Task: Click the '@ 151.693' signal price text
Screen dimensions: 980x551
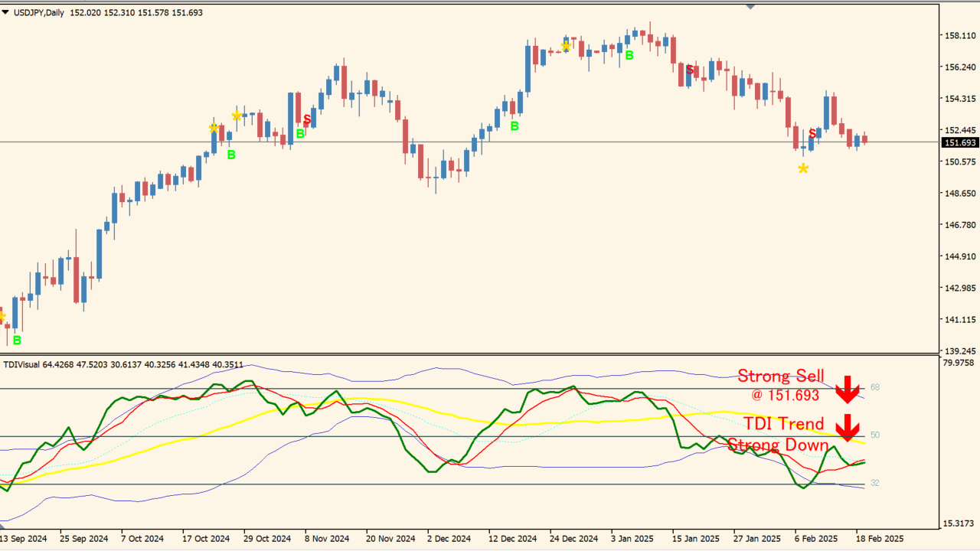Action: [x=786, y=396]
